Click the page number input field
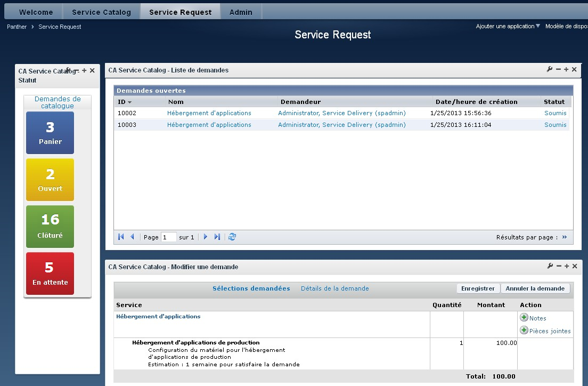 tap(168, 237)
